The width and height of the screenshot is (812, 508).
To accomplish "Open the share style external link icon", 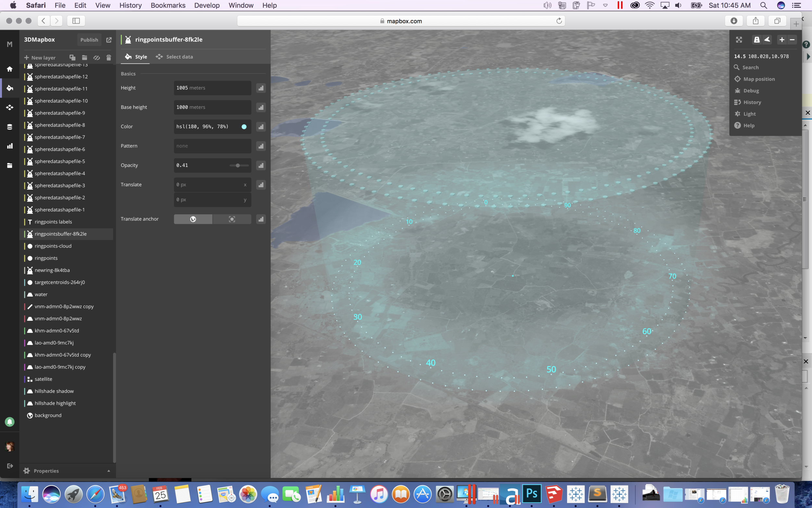I will 109,40.
